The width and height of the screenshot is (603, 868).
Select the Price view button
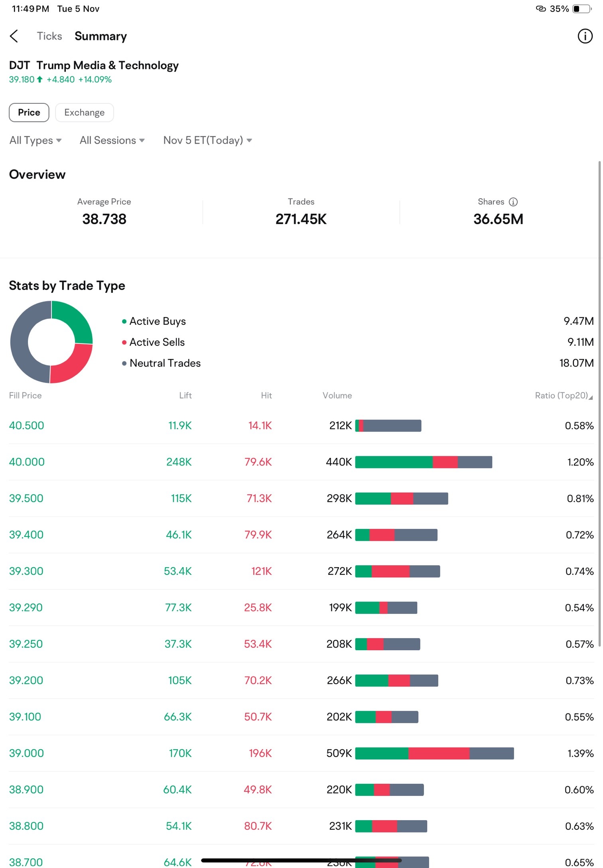pyautogui.click(x=29, y=112)
